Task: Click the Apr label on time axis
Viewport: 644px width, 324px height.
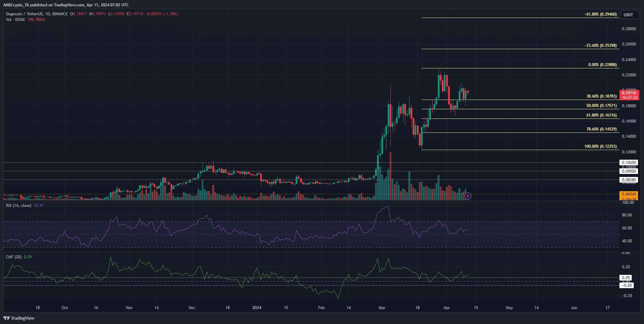Action: tap(446, 308)
